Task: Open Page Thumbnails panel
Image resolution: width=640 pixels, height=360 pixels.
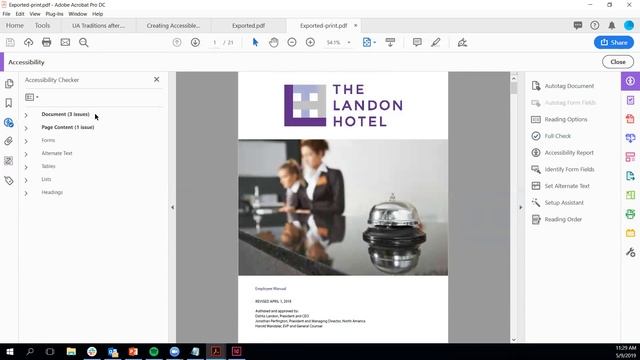Action: pos(9,84)
